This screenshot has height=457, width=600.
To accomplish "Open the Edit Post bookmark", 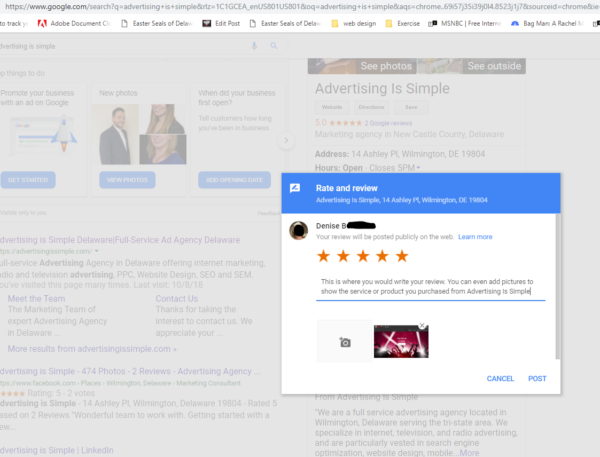I will click(221, 23).
